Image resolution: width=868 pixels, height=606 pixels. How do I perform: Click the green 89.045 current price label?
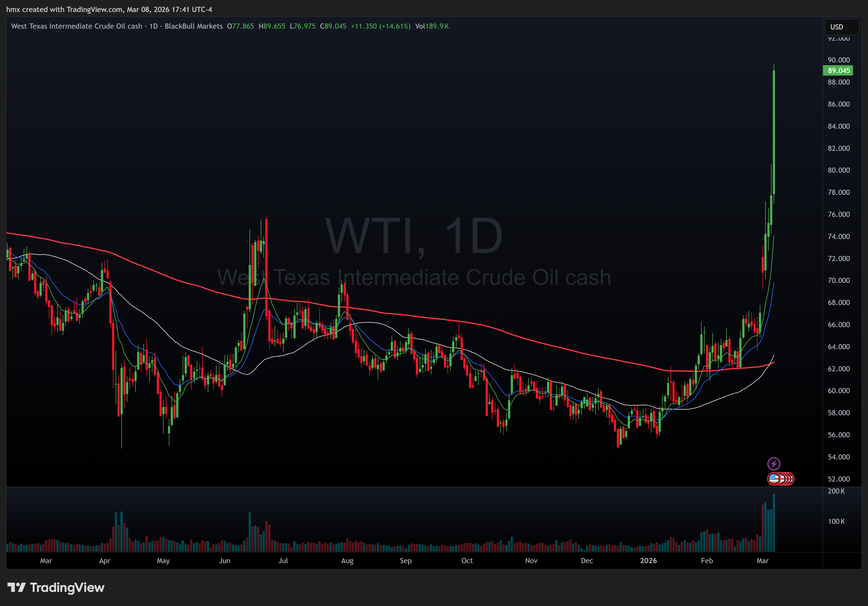click(x=838, y=70)
